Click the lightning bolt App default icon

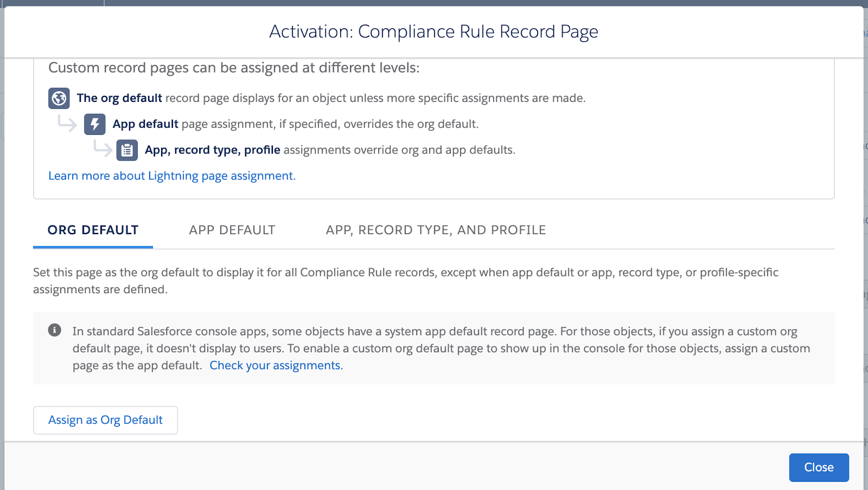pyautogui.click(x=95, y=124)
